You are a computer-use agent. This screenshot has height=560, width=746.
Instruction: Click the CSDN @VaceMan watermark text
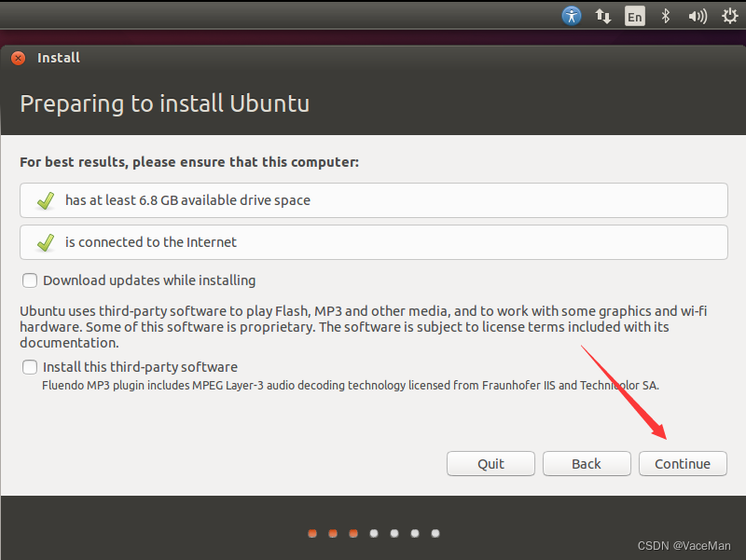pos(684,546)
